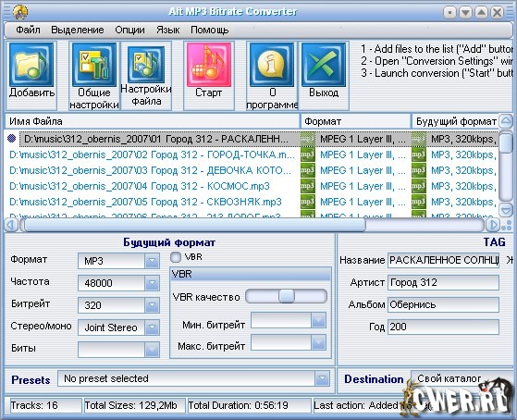Click MPEG 1 Layer III cell of КОСМОС row
The height and width of the screenshot is (420, 517).
pos(363,186)
